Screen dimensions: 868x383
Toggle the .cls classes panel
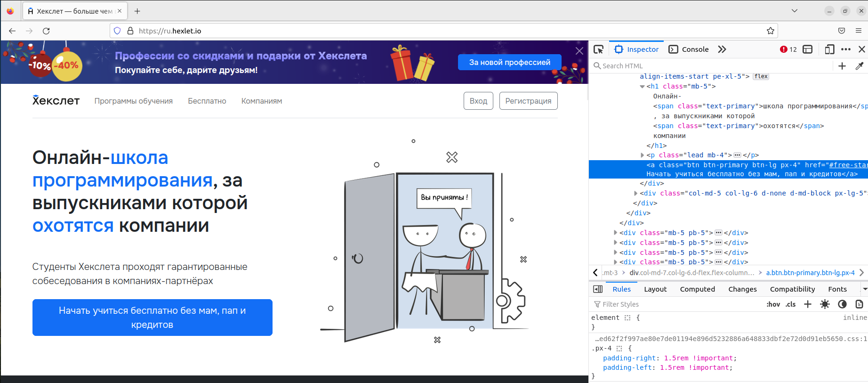pyautogui.click(x=791, y=304)
